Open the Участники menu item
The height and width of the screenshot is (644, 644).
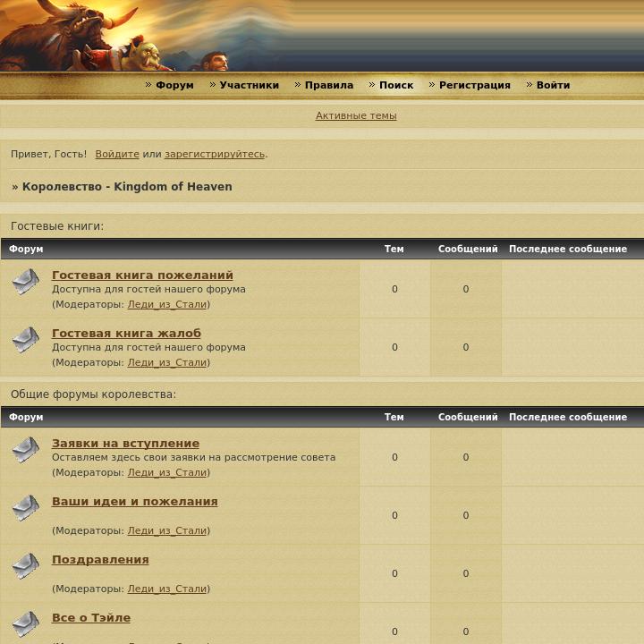[249, 85]
